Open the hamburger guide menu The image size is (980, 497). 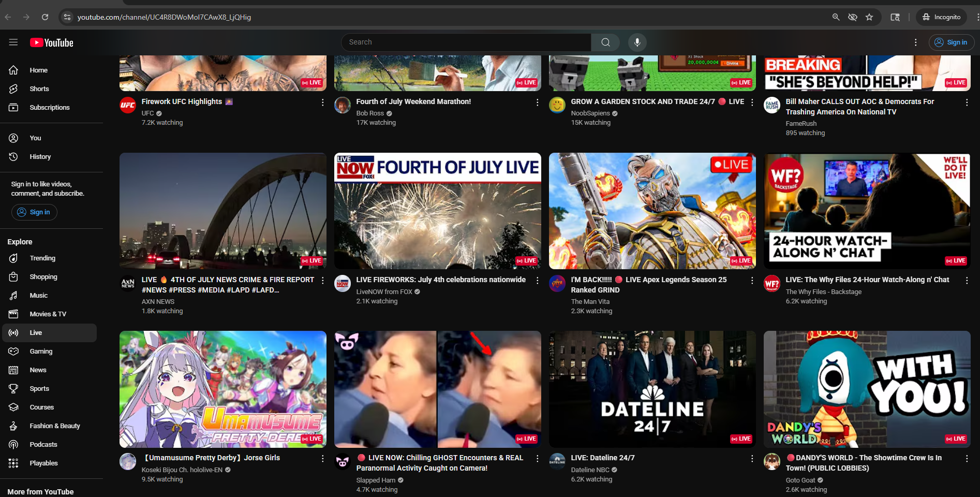tap(13, 42)
